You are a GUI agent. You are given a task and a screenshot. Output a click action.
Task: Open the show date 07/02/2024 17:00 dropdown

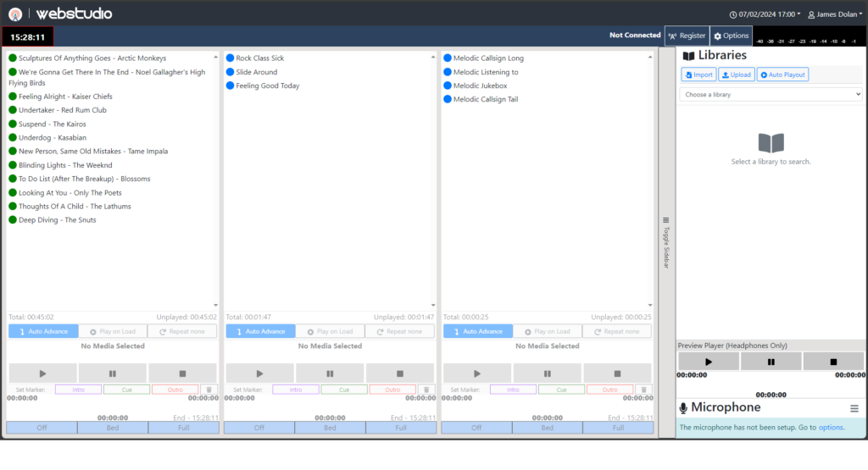765,14
